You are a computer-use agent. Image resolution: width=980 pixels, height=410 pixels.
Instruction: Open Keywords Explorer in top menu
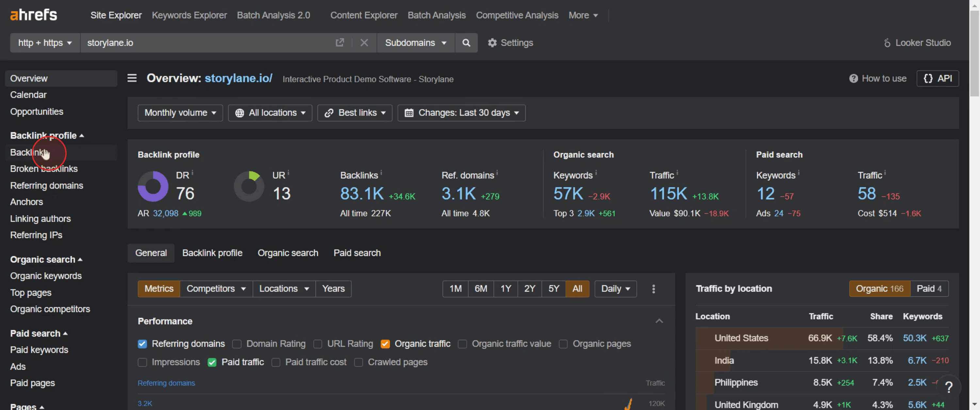(189, 15)
